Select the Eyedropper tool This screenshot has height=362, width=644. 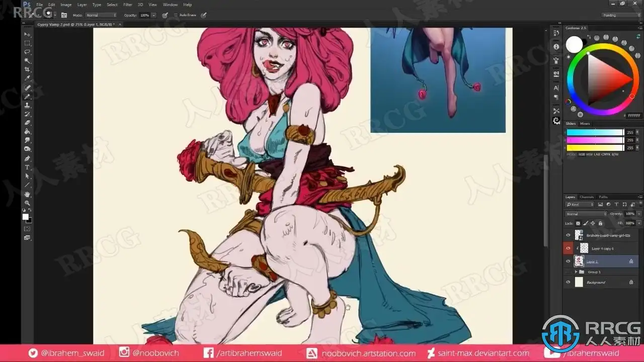pyautogui.click(x=27, y=78)
